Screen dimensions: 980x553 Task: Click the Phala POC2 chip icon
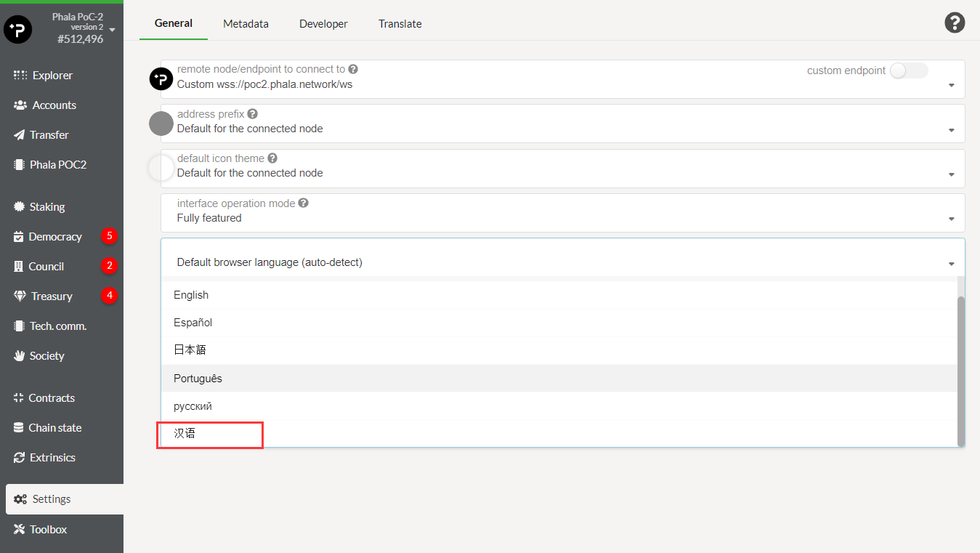pyautogui.click(x=19, y=165)
